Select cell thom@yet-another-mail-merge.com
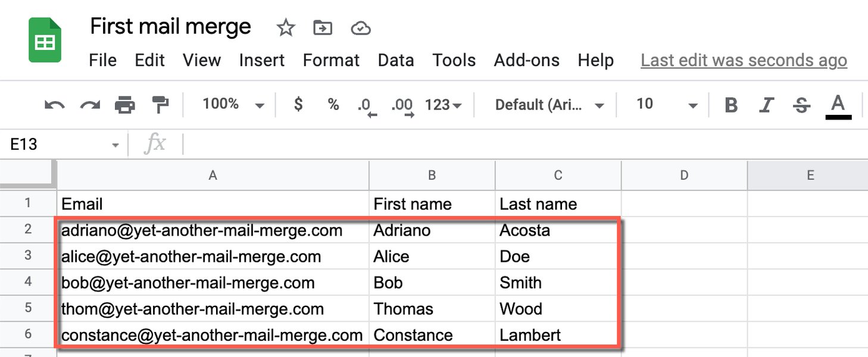The height and width of the screenshot is (357, 868). pos(213,308)
